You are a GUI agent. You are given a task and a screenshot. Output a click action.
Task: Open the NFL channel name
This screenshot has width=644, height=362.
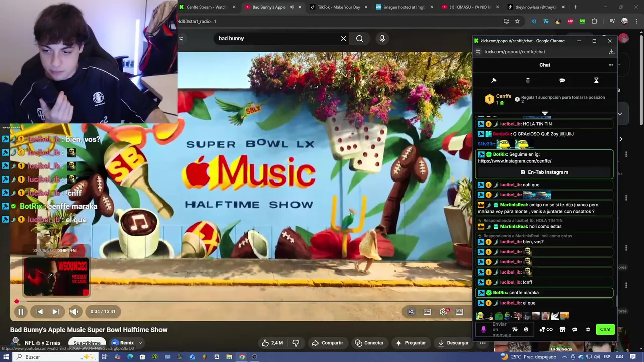pyautogui.click(x=29, y=343)
